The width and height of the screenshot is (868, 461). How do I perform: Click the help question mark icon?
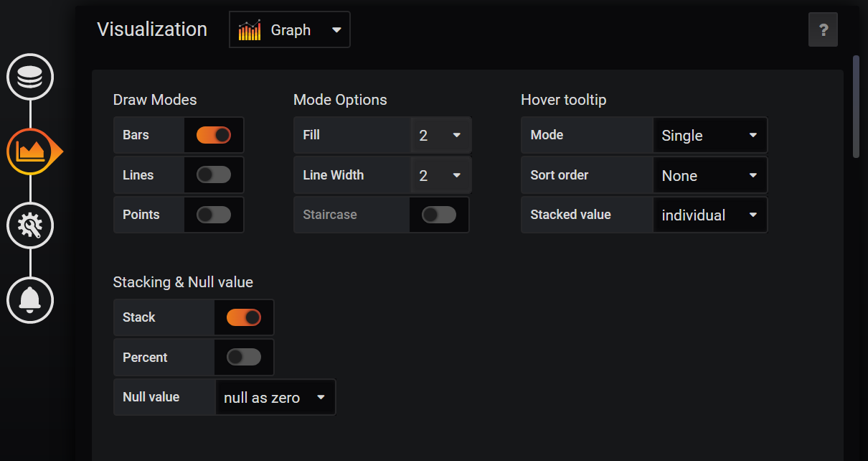pos(823,30)
